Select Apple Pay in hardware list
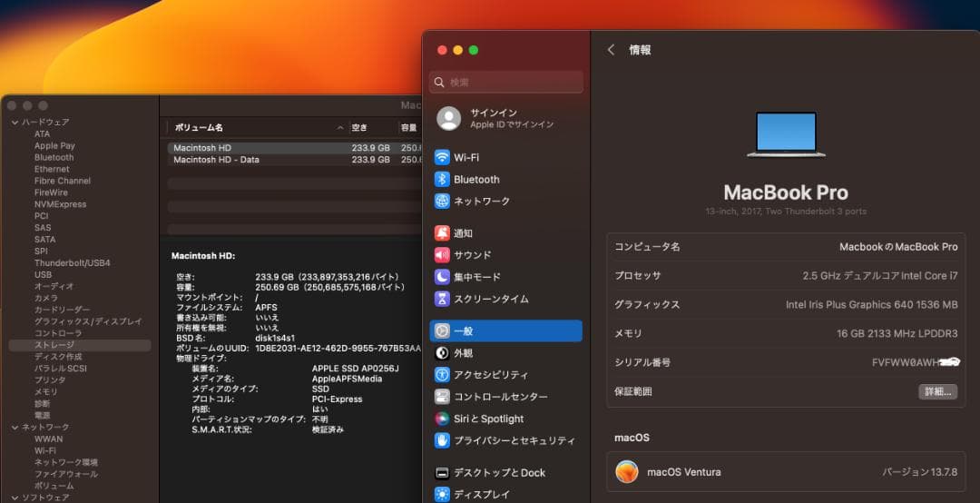This screenshot has width=980, height=503. (x=54, y=146)
